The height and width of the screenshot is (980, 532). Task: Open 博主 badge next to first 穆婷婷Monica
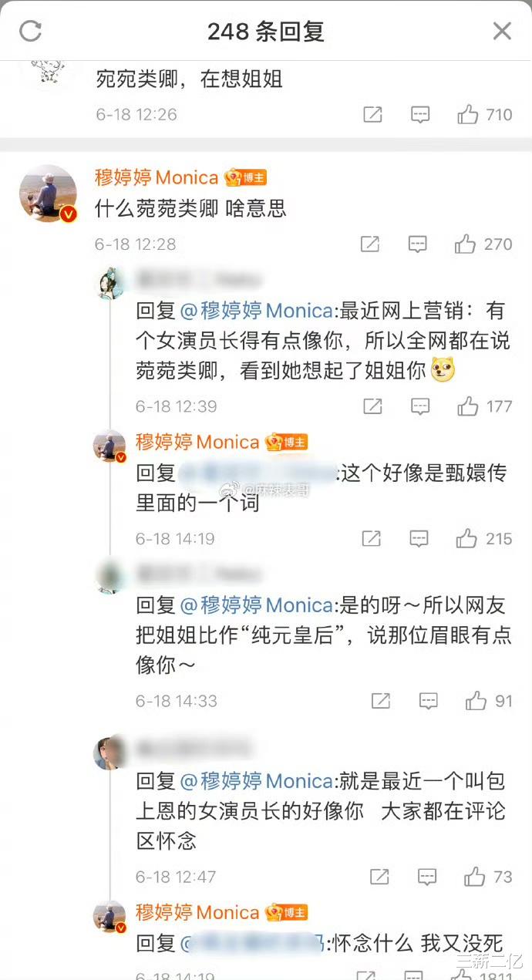[245, 178]
